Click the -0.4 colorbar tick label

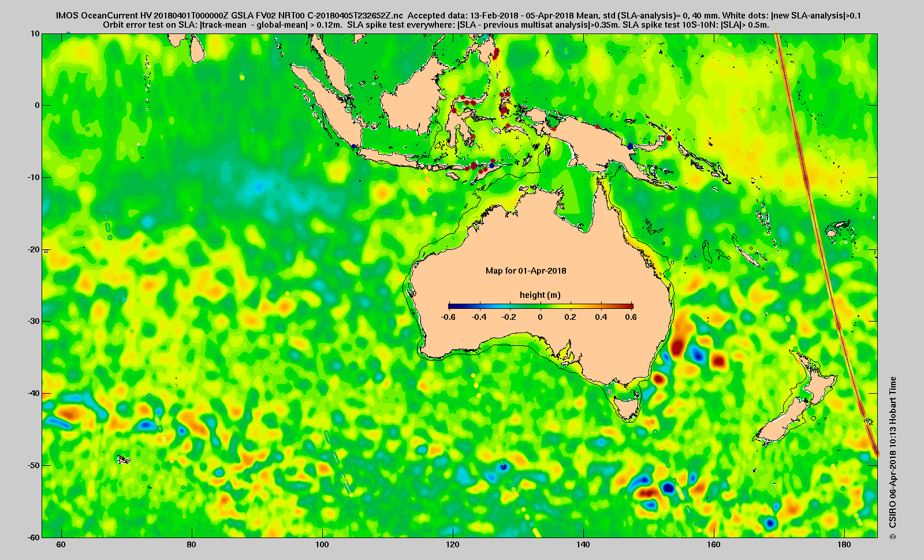tap(479, 317)
